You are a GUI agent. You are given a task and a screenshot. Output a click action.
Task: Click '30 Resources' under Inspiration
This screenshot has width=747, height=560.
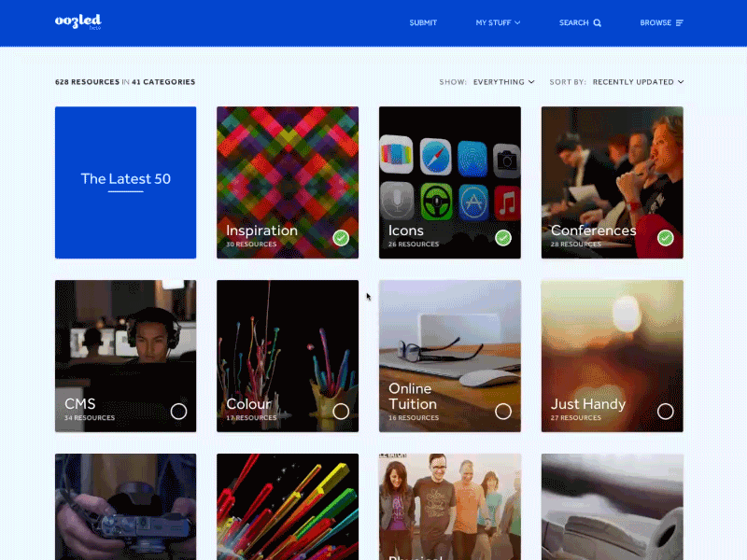point(251,245)
